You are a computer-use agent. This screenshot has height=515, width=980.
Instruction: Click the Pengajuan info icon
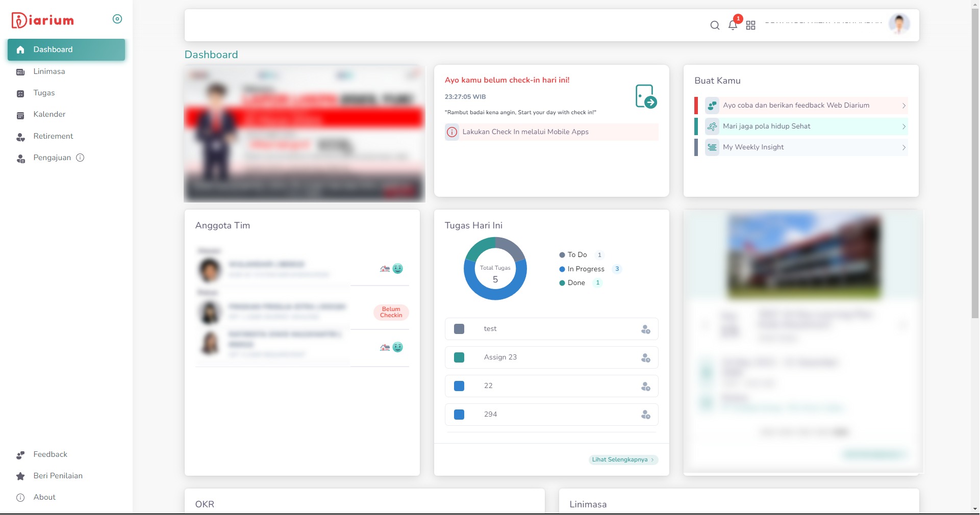80,158
